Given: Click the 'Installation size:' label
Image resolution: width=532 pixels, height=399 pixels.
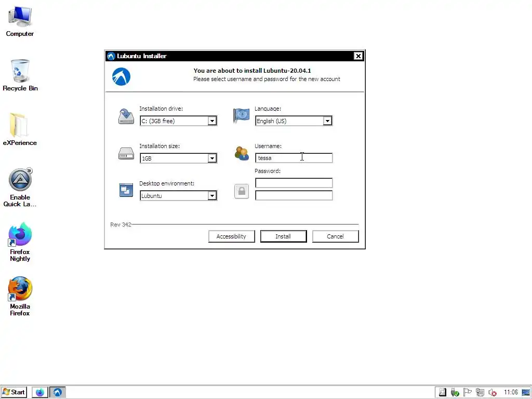Looking at the screenshot, I should coord(159,146).
